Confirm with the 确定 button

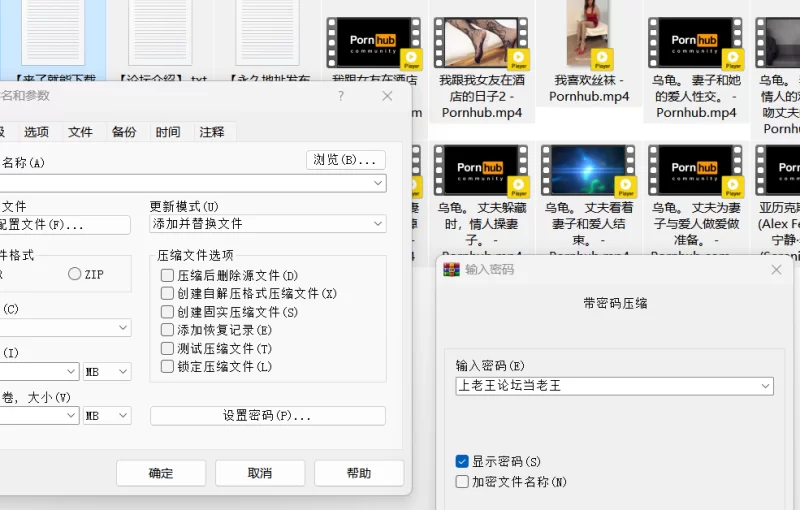[161, 473]
